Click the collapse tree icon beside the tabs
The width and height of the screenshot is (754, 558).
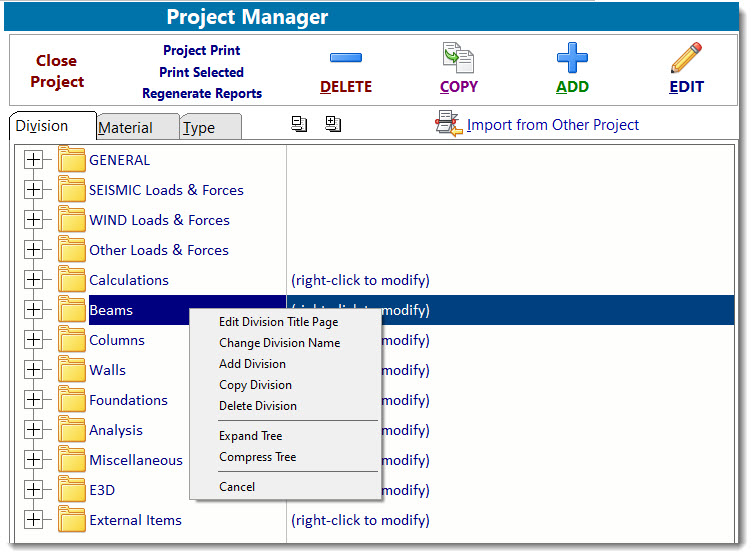299,124
